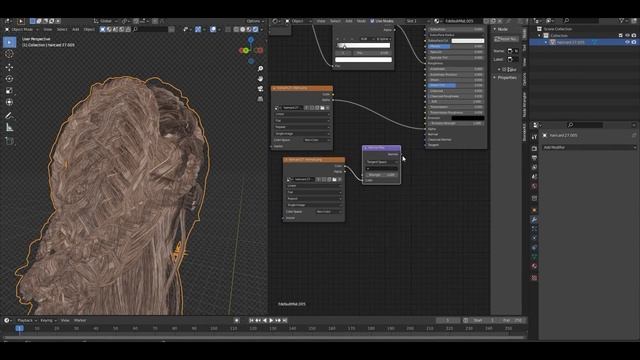Open image folder icon in lower Image Texture node
This screenshot has height=360, width=640.
(334, 180)
